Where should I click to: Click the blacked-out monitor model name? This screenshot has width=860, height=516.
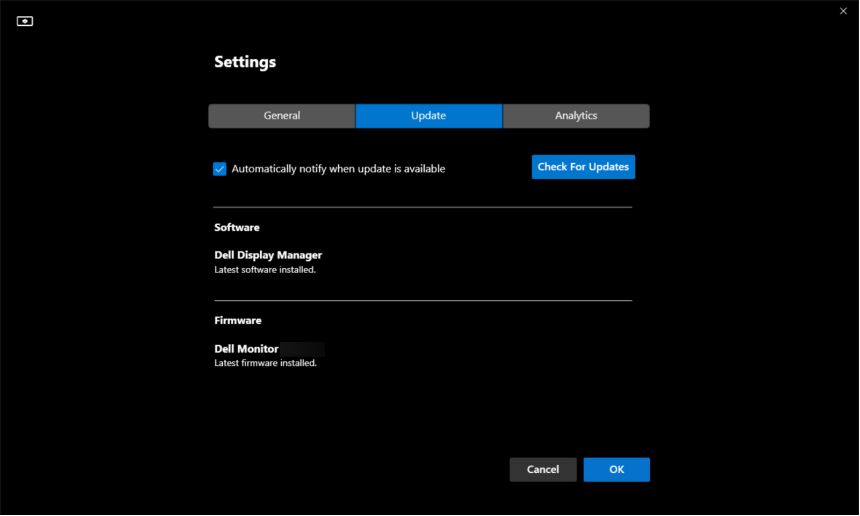pyautogui.click(x=302, y=349)
